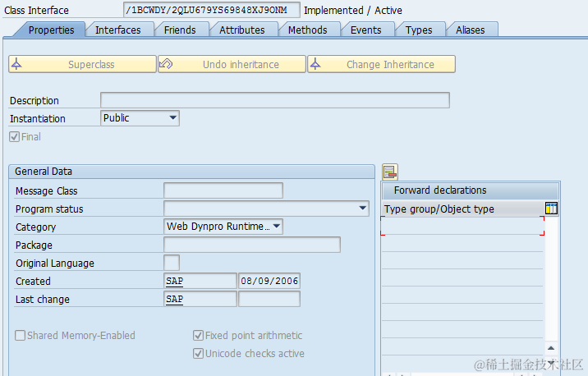Click the Change Inheritance hierarchy icon
The width and height of the screenshot is (588, 376).
point(315,64)
